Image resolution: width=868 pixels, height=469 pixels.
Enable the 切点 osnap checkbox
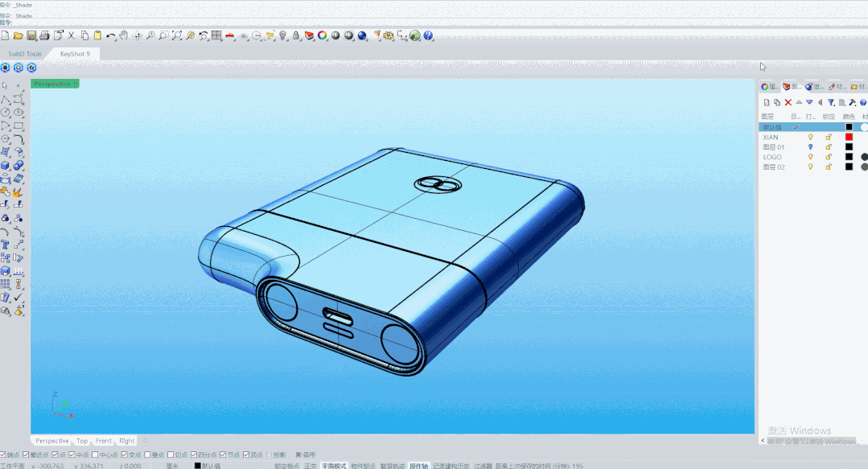[171, 455]
